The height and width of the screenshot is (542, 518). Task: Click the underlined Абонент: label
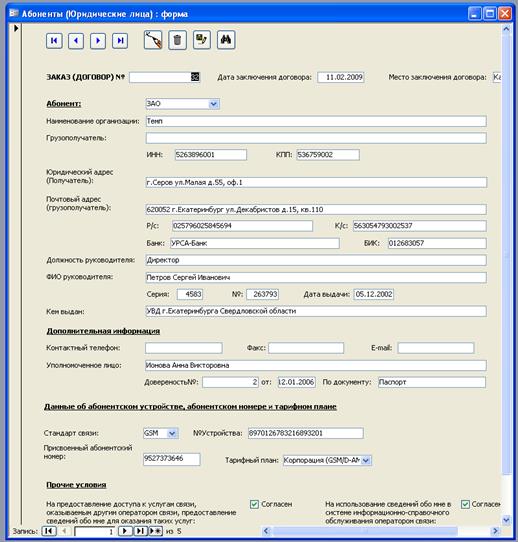[64, 104]
